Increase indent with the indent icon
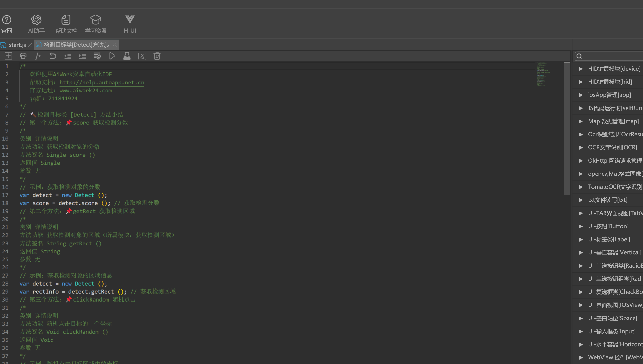643x364 pixels. 83,56
